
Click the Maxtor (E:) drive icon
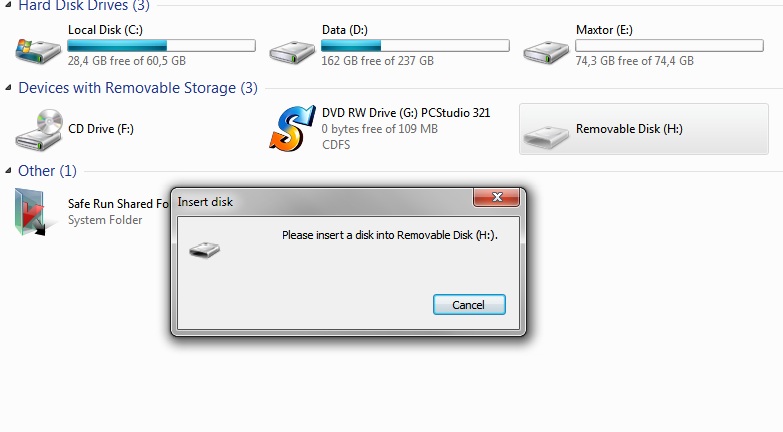click(x=546, y=48)
